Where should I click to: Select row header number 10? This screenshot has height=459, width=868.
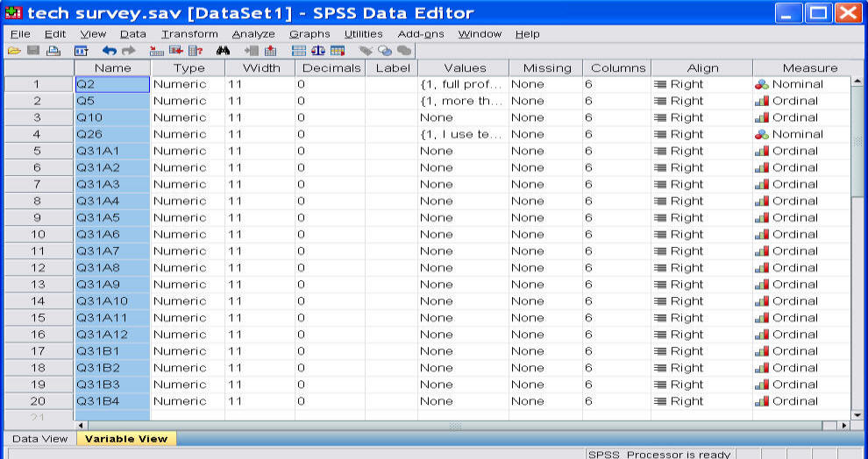point(38,234)
